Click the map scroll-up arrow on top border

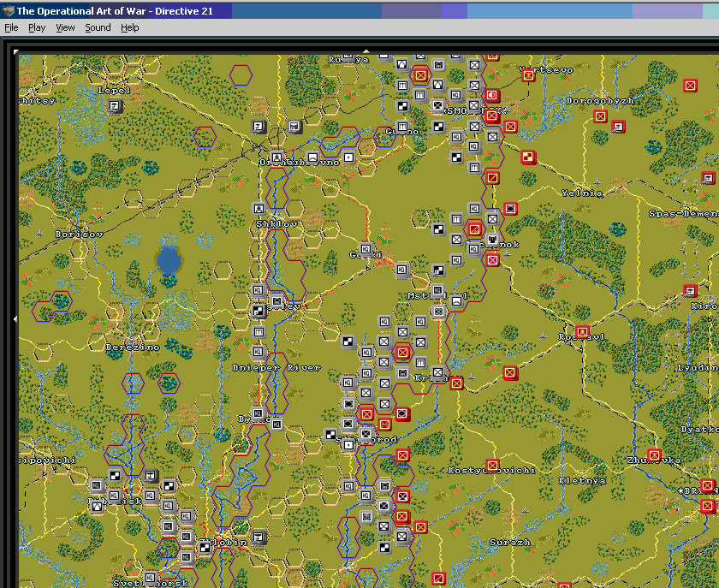click(366, 51)
